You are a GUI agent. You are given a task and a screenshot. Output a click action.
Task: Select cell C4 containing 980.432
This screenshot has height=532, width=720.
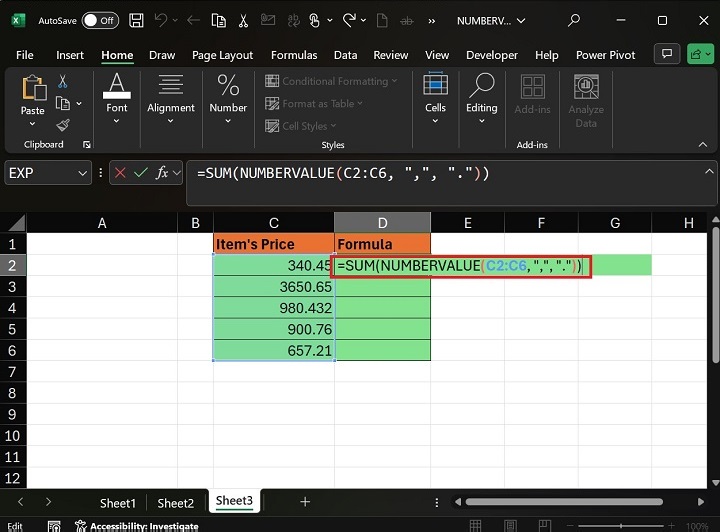coord(273,308)
